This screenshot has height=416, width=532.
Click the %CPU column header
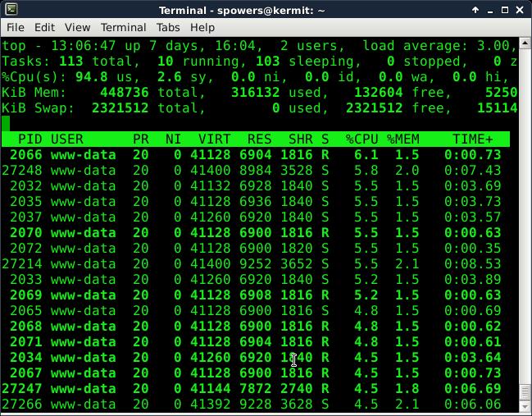[x=361, y=139]
